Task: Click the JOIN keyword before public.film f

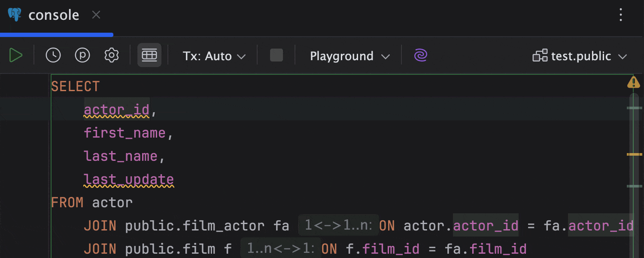Action: point(100,249)
